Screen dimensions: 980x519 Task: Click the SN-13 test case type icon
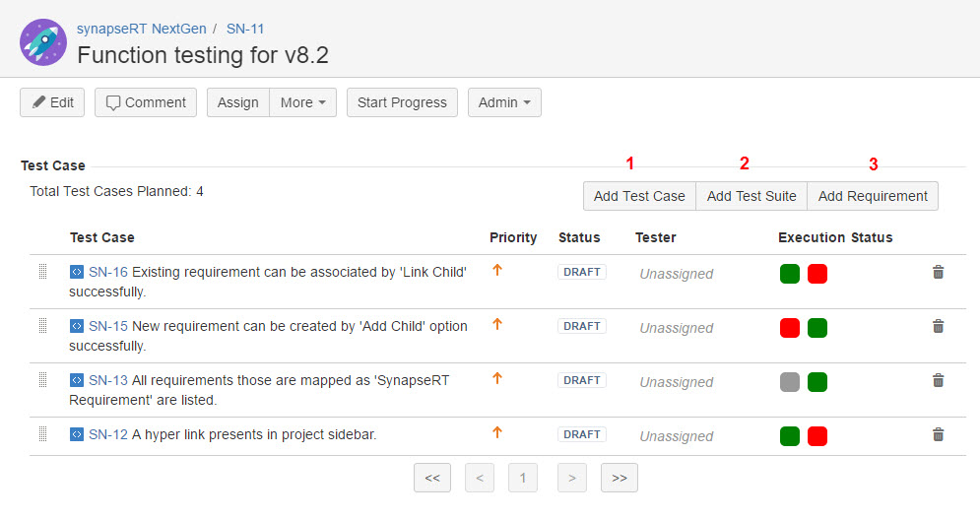[77, 380]
